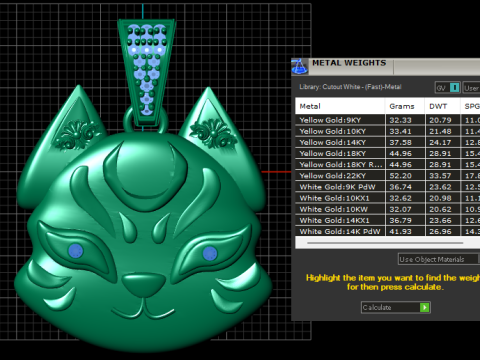Sort by the DWT column header
Image resolution: width=480 pixels, height=360 pixels.
[442, 106]
